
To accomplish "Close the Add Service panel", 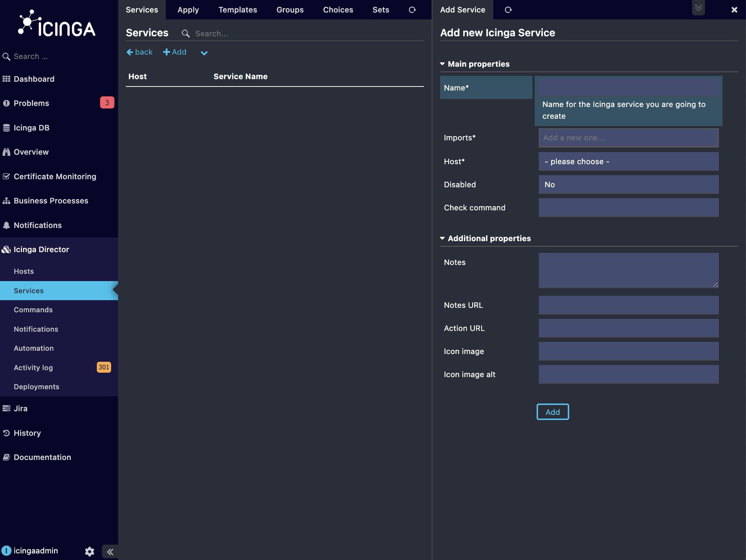I will 734,10.
